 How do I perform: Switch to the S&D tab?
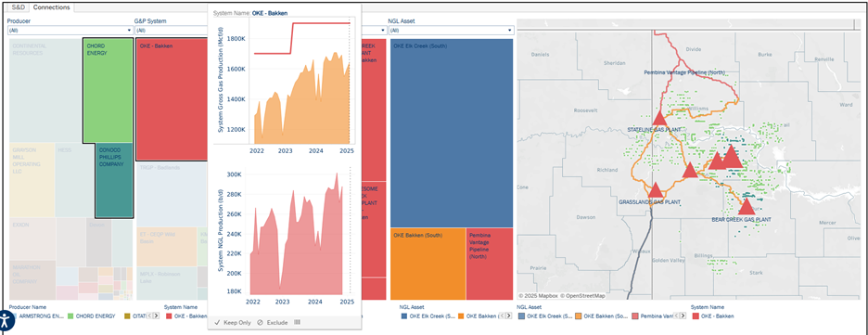(x=19, y=7)
